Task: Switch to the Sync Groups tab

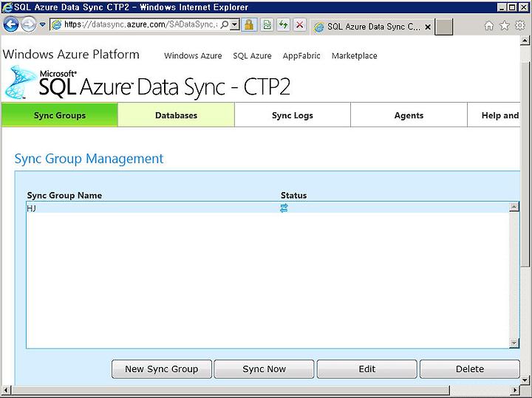Action: [60, 115]
